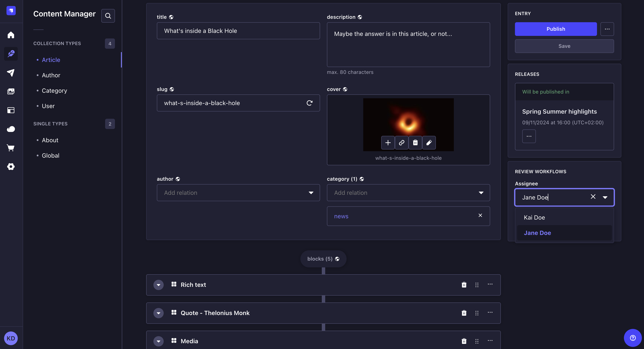Edit the cover image with pencil icon

429,142
